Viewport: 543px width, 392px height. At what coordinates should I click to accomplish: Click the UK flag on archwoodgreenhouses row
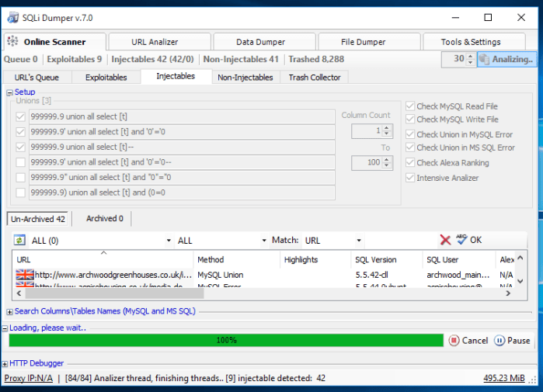click(25, 275)
